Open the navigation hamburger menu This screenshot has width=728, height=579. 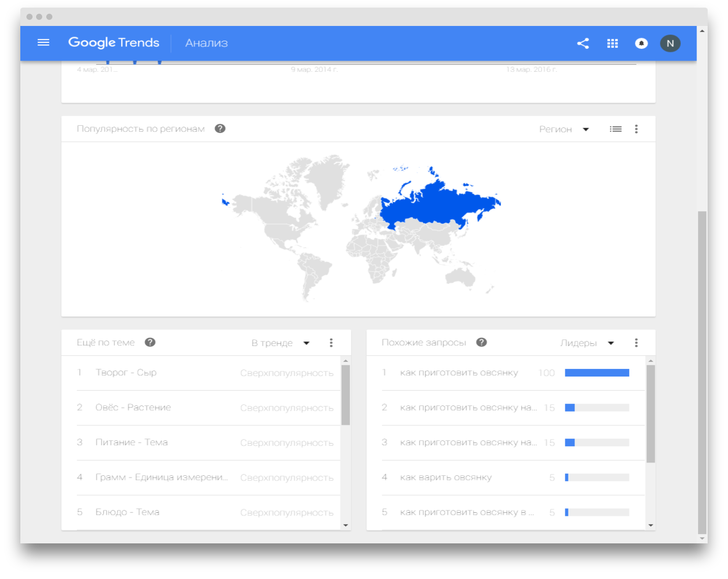coord(43,43)
